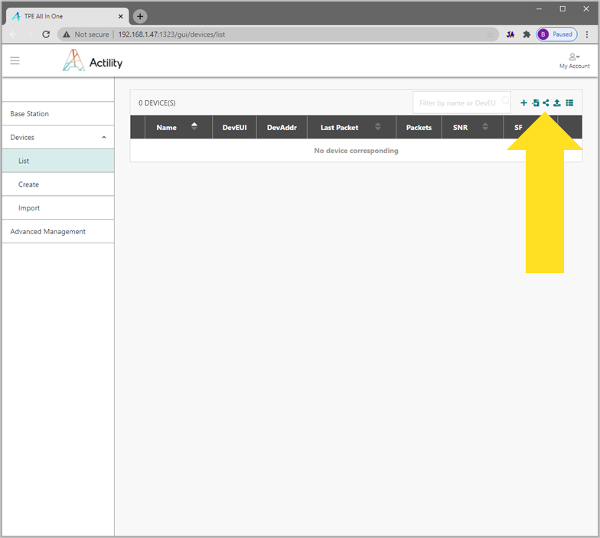
Task: Go to Create device page
Action: [x=29, y=184]
